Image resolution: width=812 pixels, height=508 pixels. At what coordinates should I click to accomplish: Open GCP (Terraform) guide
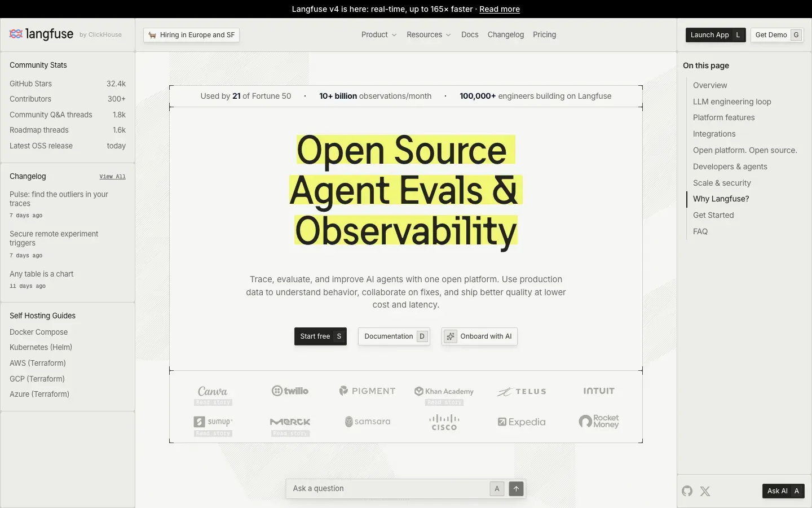click(37, 379)
